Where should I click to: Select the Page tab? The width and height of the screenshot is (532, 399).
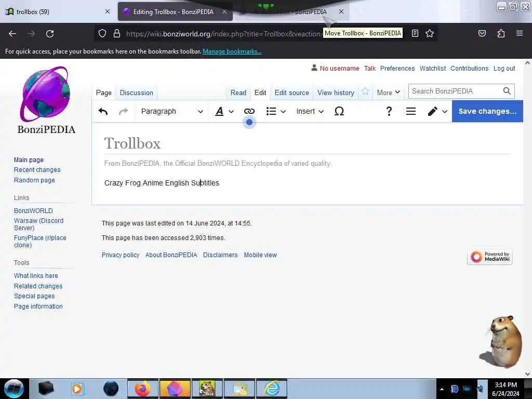coord(104,92)
